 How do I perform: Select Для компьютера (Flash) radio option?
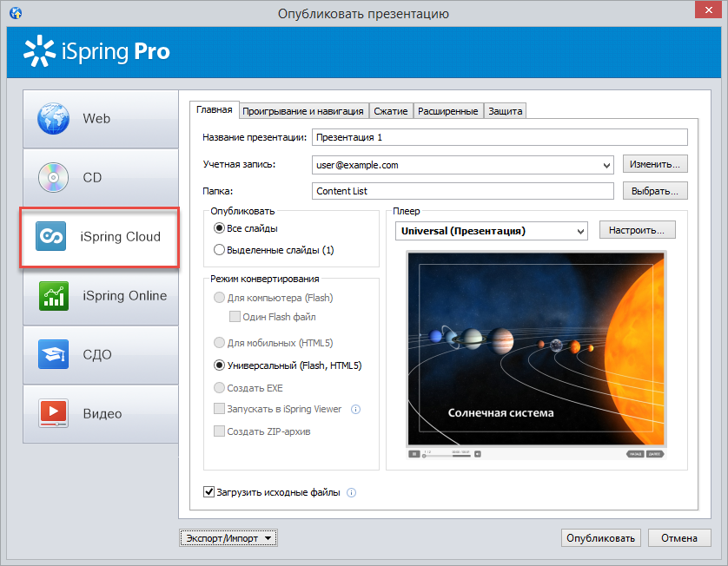219,298
